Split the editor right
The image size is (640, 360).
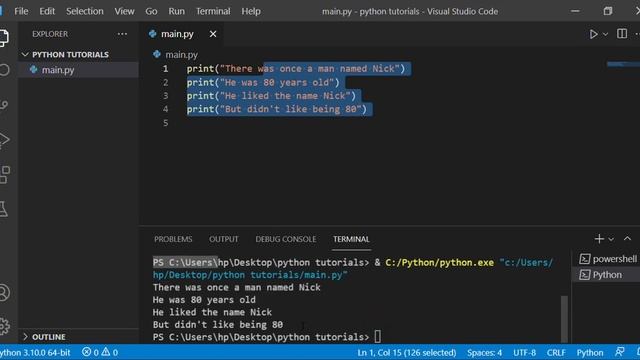[x=622, y=34]
